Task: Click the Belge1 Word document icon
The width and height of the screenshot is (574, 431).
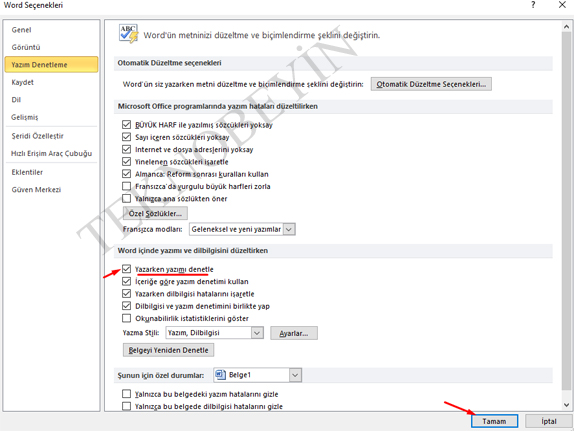Action: pos(220,375)
